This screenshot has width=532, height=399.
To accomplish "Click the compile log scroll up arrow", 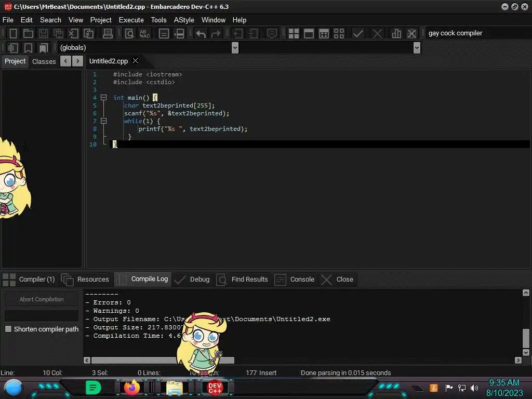I will click(x=526, y=293).
